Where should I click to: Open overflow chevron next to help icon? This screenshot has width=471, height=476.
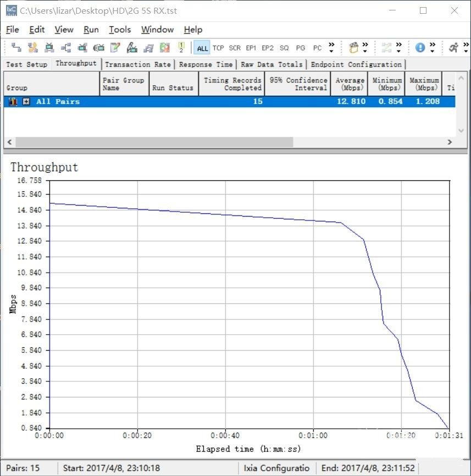(x=433, y=48)
